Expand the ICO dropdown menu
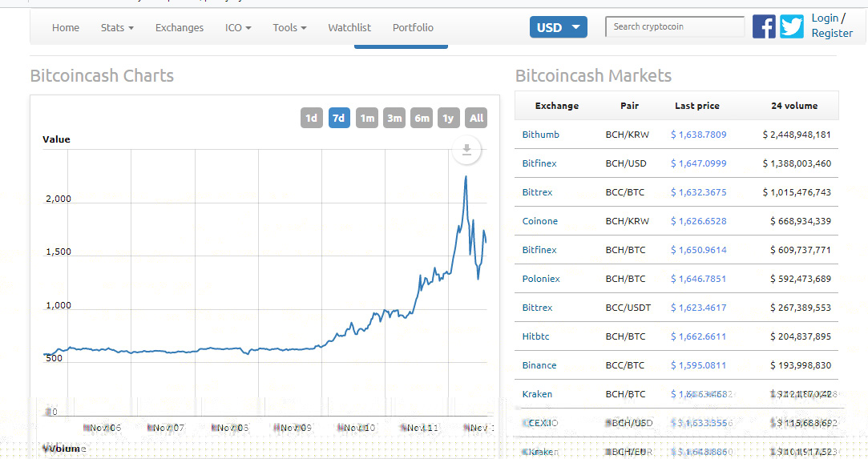This screenshot has width=868, height=459. coord(238,27)
